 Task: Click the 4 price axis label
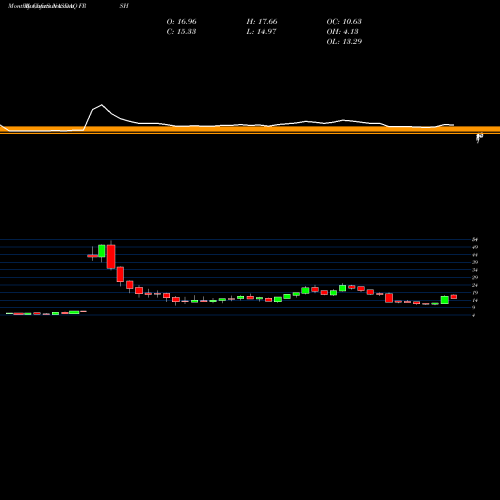click(x=474, y=315)
